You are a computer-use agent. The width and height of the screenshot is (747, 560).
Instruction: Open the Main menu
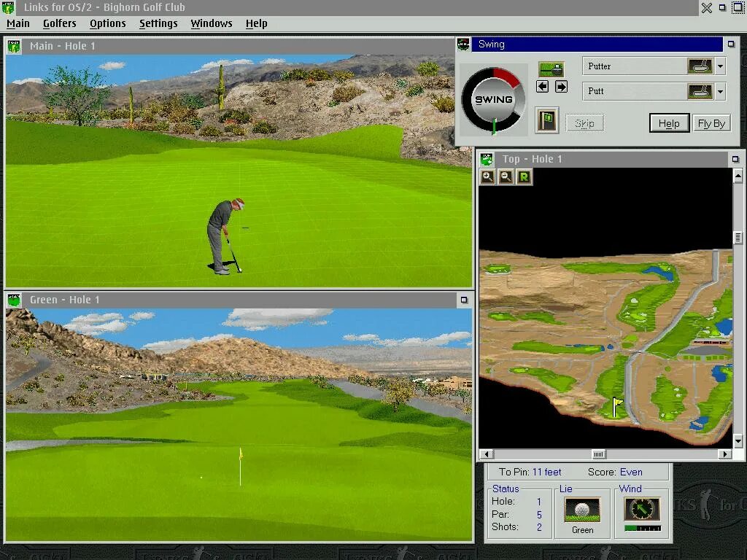point(18,23)
